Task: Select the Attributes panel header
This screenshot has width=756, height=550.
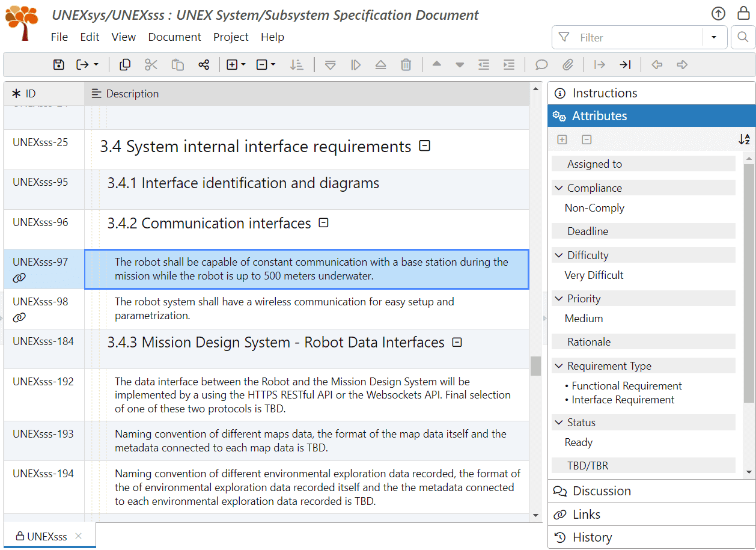Action: click(x=651, y=116)
